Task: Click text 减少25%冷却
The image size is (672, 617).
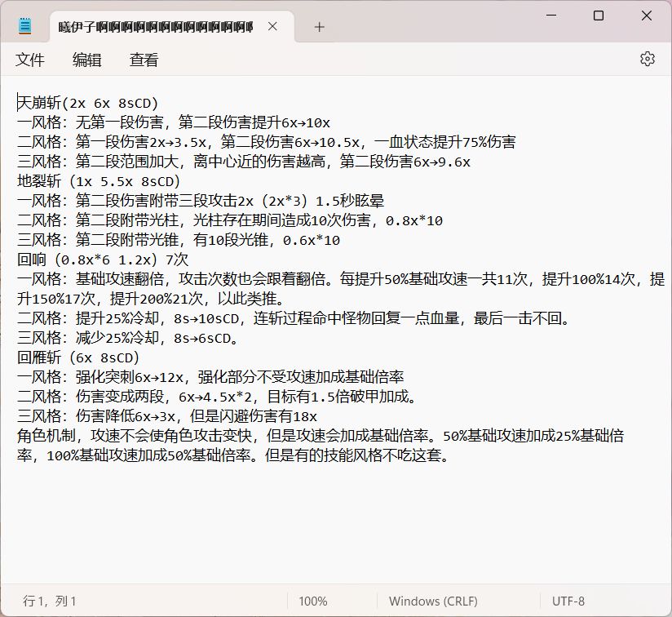Action: pyautogui.click(x=117, y=338)
